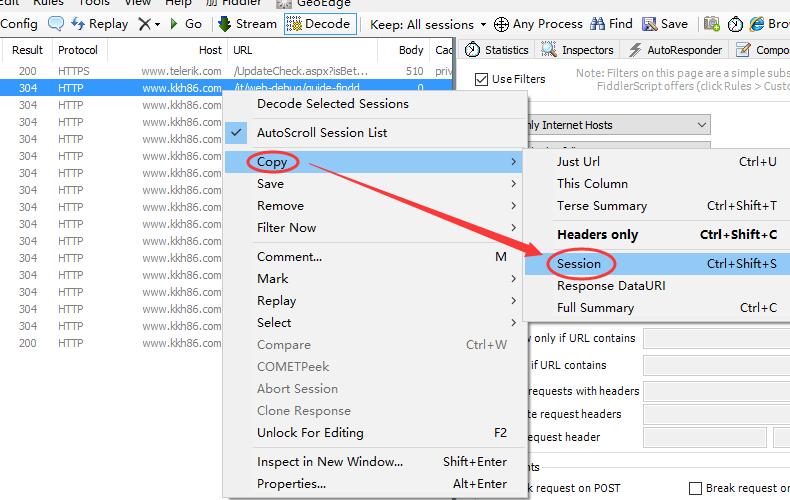Expand the Filter Now submenu
The height and width of the screenshot is (500, 790).
click(375, 228)
